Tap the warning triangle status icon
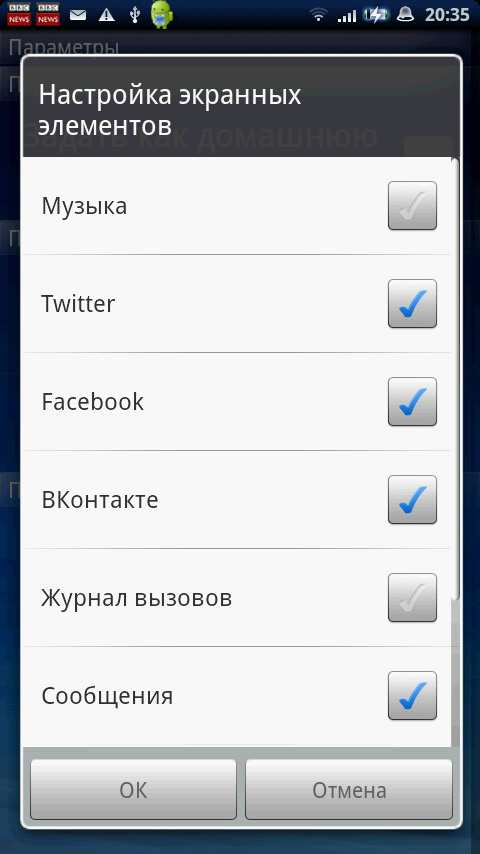Screen dimensions: 480x854 [107, 15]
